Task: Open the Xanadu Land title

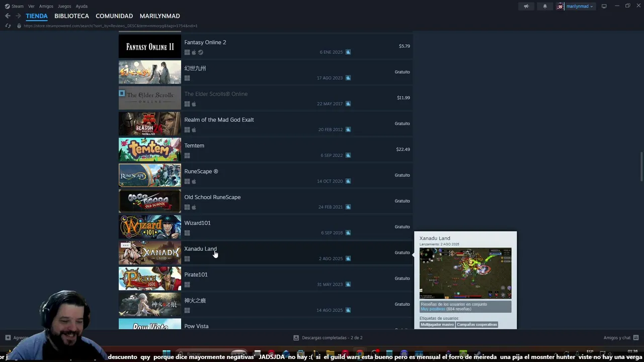Action: 200,249
